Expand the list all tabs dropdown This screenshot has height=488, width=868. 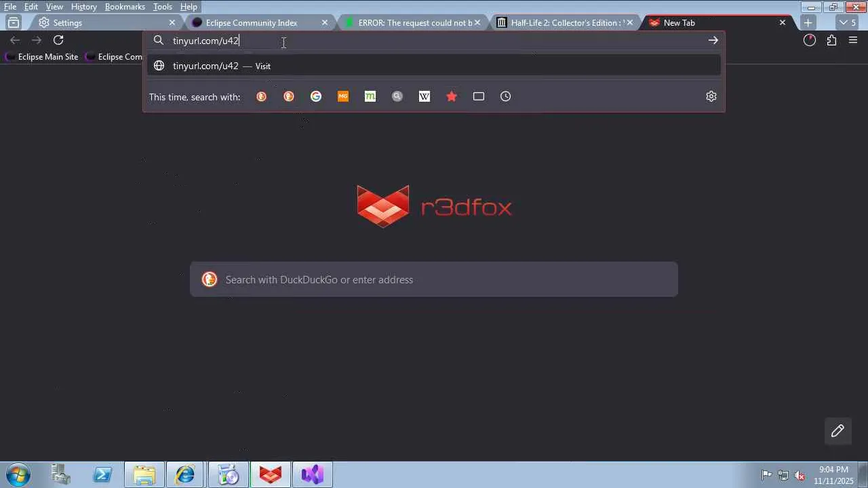(847, 22)
